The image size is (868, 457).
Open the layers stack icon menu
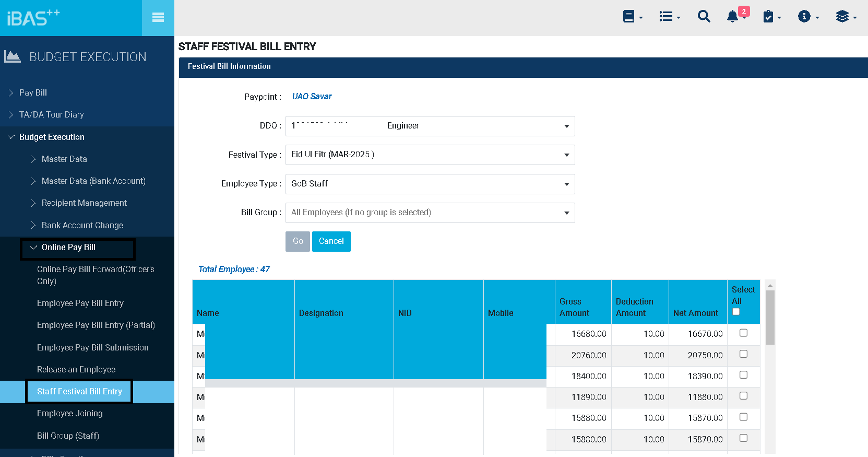tap(845, 17)
